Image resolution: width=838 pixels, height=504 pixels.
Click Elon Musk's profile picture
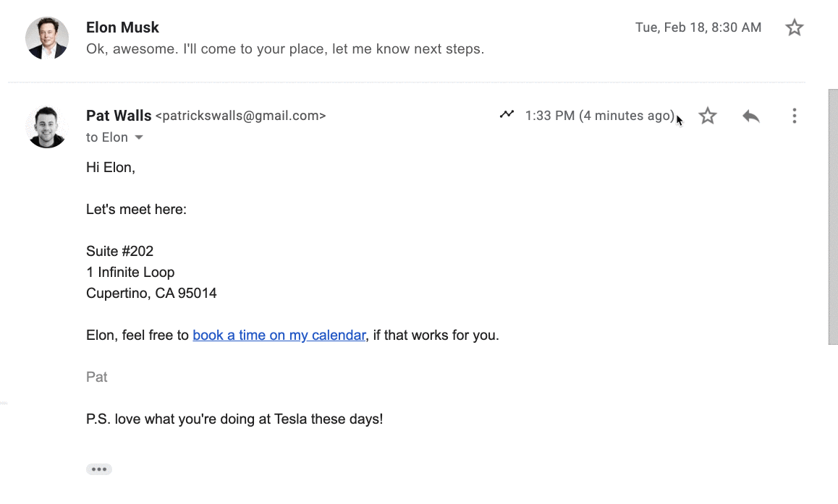click(x=46, y=35)
